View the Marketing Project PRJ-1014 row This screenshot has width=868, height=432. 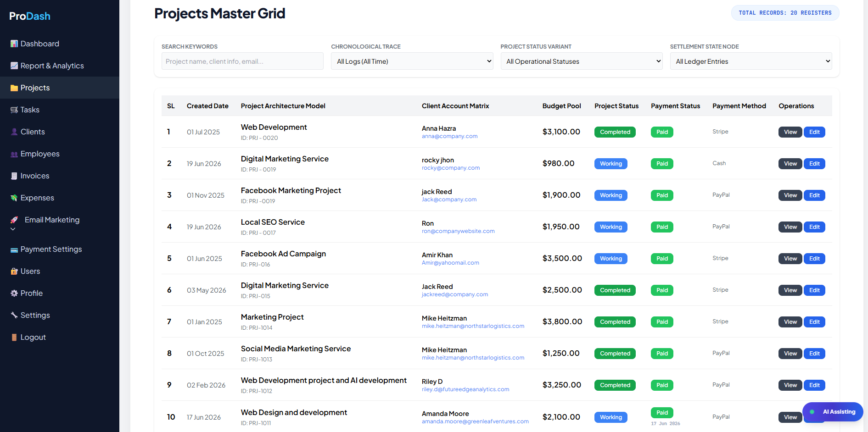click(x=790, y=322)
